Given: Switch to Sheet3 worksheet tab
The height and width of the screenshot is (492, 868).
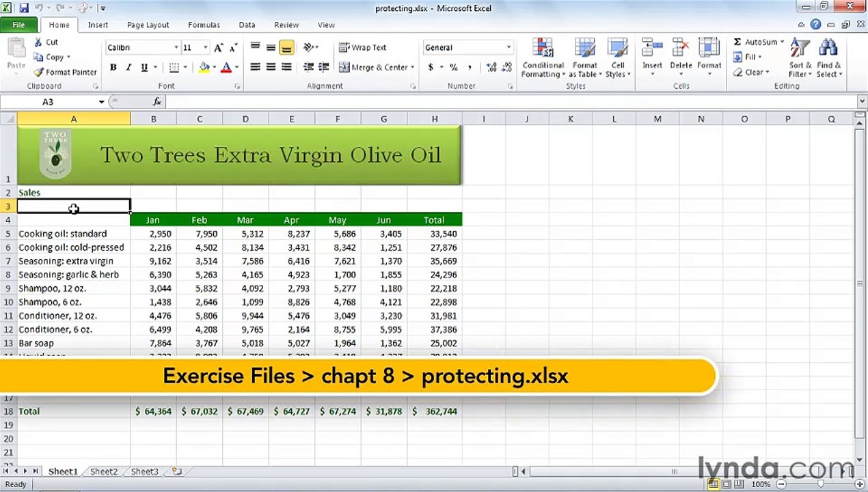Looking at the screenshot, I should [144, 471].
